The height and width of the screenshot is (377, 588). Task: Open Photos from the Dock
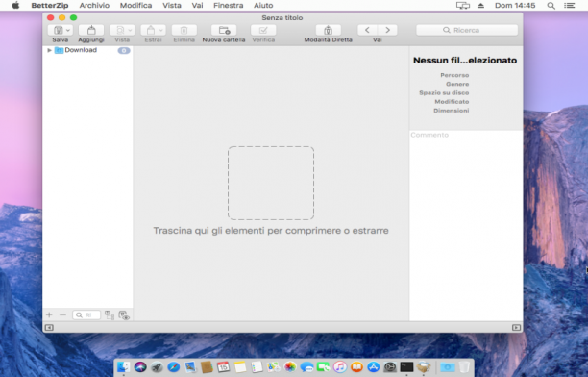(290, 366)
